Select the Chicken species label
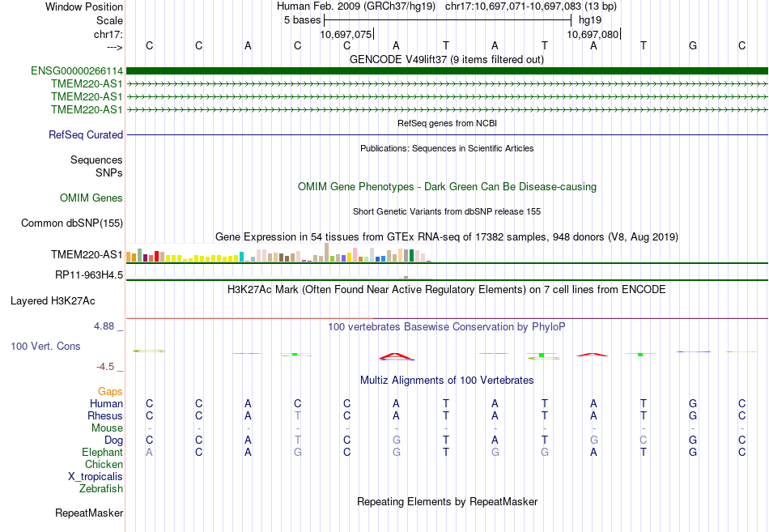The height and width of the screenshot is (532, 769). [104, 464]
